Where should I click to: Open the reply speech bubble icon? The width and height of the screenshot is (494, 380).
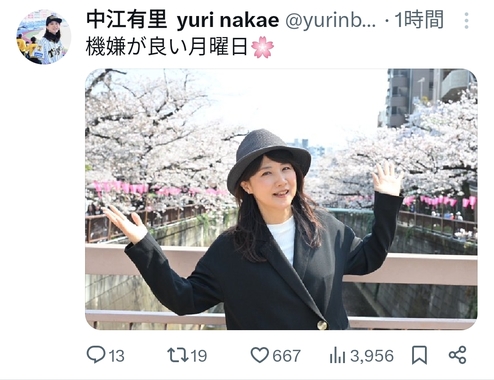click(96, 355)
